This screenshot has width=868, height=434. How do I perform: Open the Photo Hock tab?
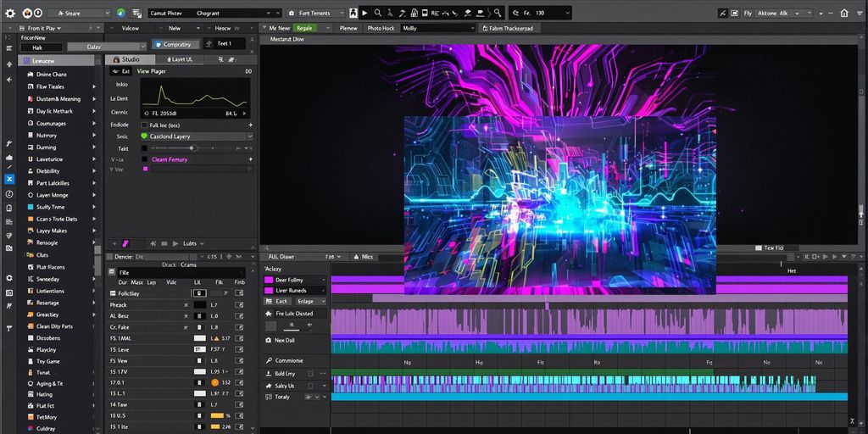[381, 28]
